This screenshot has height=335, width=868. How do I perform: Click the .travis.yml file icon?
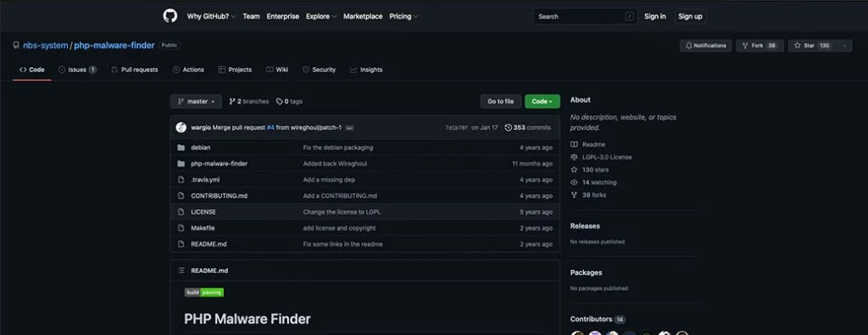click(x=181, y=180)
